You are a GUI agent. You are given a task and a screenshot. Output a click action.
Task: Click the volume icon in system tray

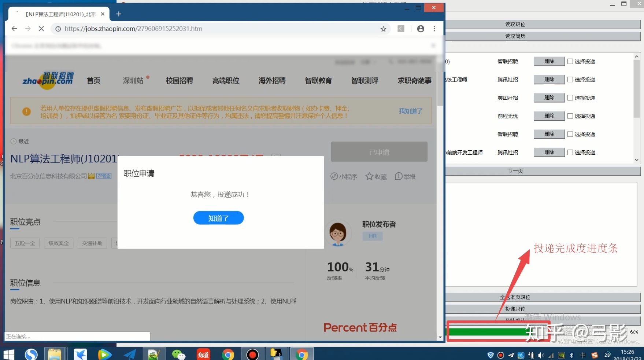pyautogui.click(x=541, y=355)
